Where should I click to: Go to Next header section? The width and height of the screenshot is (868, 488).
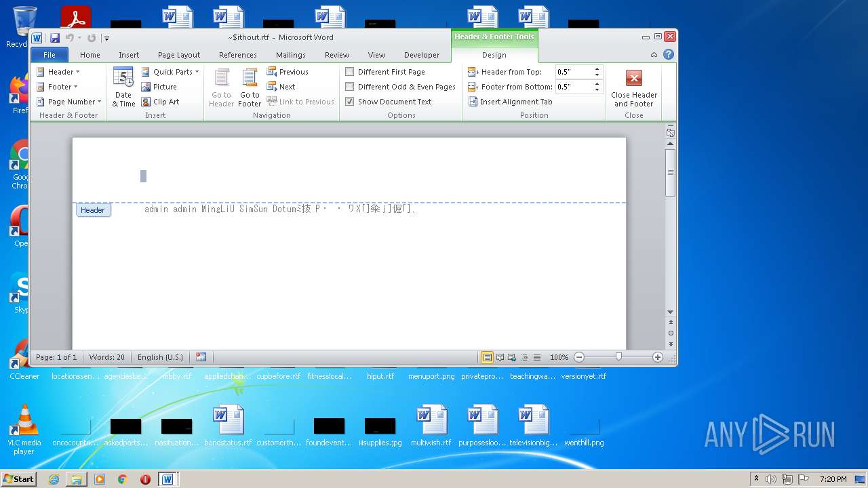(x=281, y=87)
